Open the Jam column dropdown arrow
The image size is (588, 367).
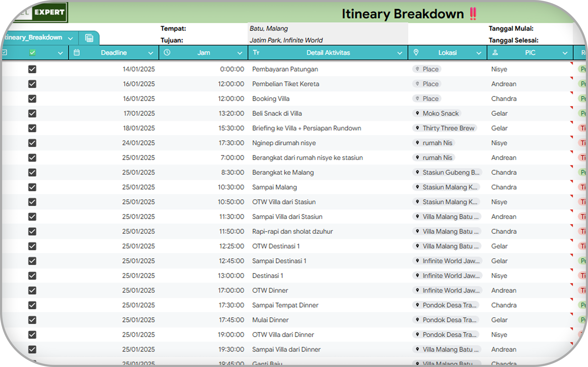pos(240,53)
